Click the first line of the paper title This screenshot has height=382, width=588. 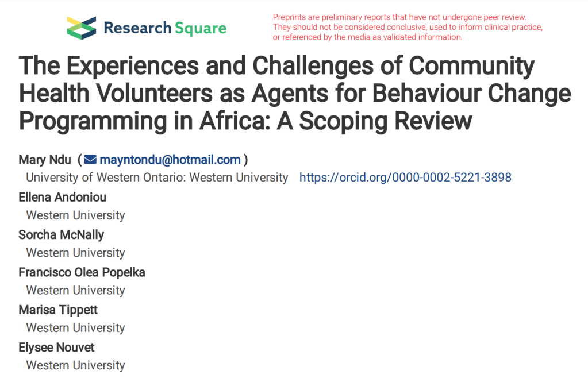[x=276, y=67]
